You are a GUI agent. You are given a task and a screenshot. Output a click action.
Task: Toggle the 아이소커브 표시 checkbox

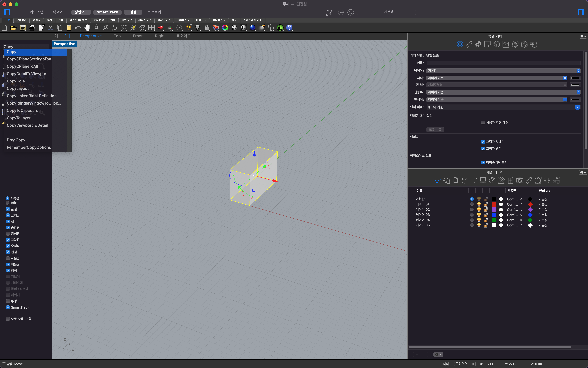[483, 162]
